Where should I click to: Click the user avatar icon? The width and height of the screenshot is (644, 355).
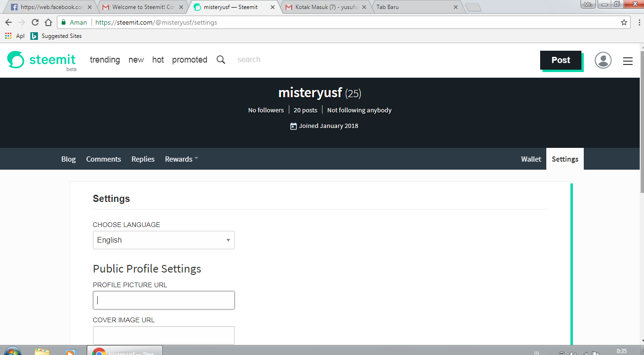click(x=603, y=60)
